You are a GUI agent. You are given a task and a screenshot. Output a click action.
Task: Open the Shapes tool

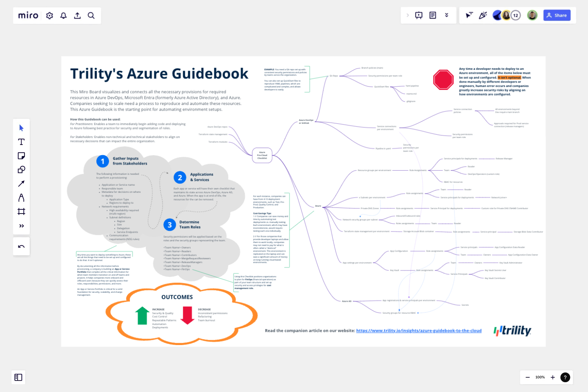22,169
